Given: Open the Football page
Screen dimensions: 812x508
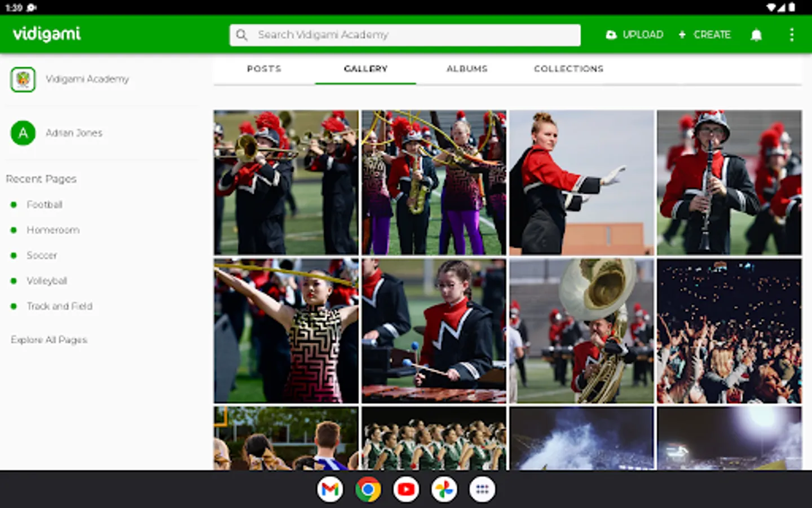Looking at the screenshot, I should [44, 204].
